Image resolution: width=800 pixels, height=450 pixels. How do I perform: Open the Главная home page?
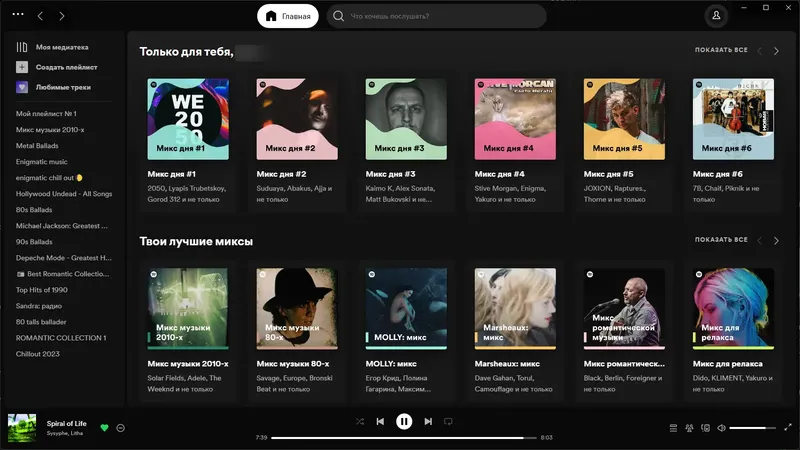tap(288, 16)
